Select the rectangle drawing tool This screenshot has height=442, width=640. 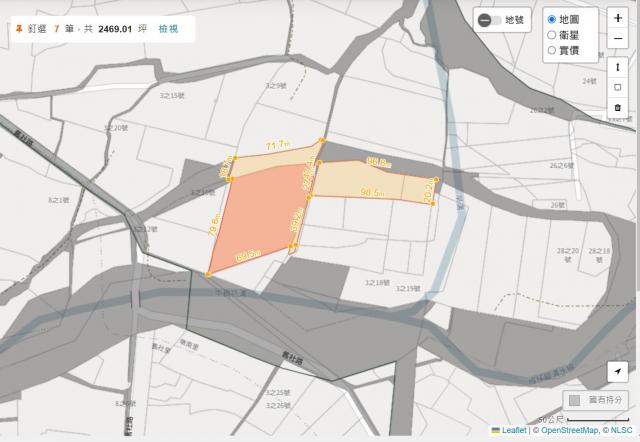[x=618, y=86]
